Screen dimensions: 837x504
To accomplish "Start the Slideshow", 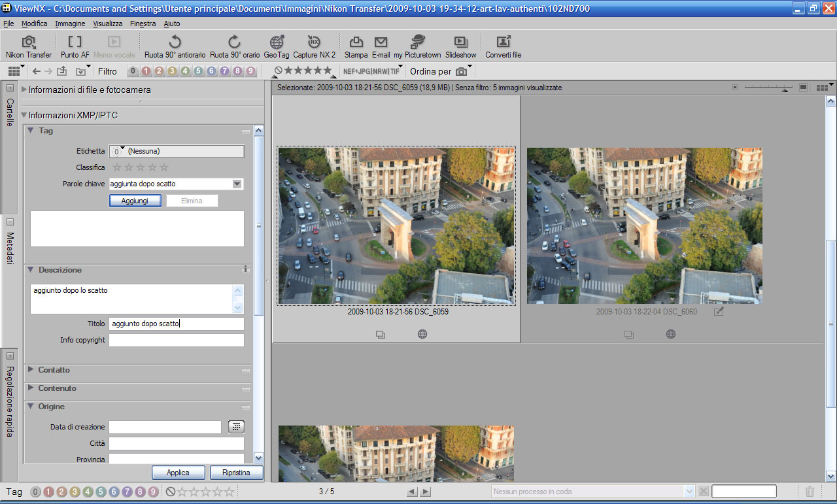I will [461, 47].
